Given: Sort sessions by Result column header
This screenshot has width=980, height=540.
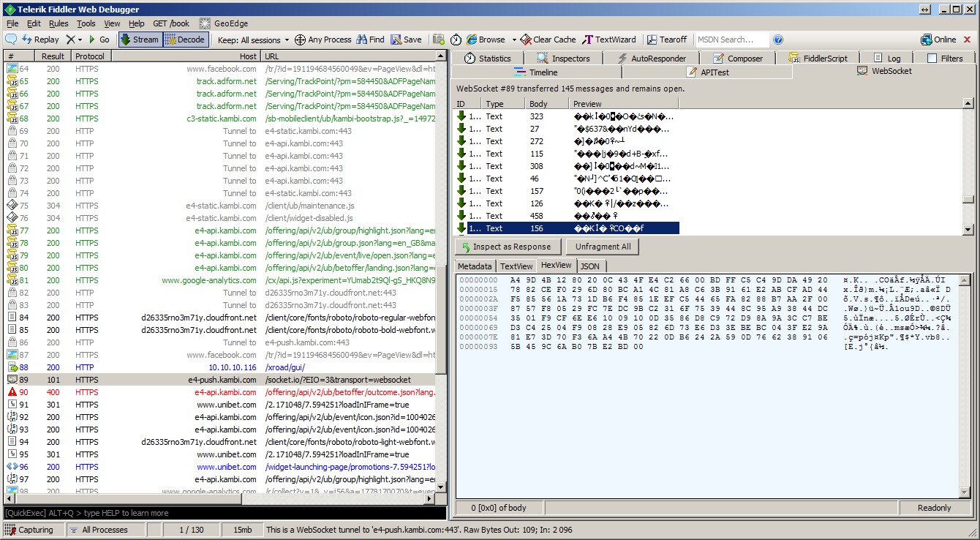Looking at the screenshot, I should (x=53, y=56).
